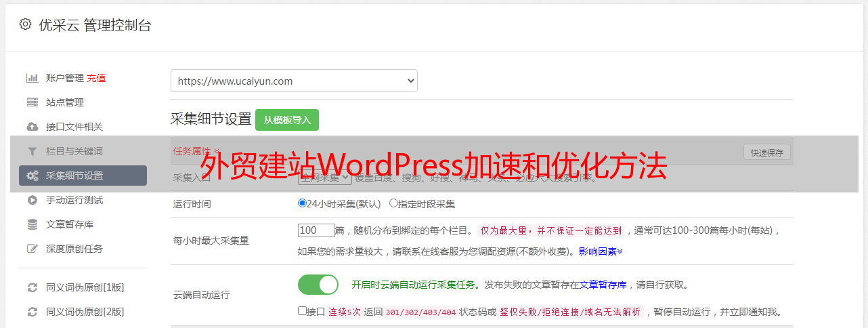This screenshot has height=328, width=868.
Task: Check the 接口 连续5次 pause checkbox
Action: tap(302, 311)
